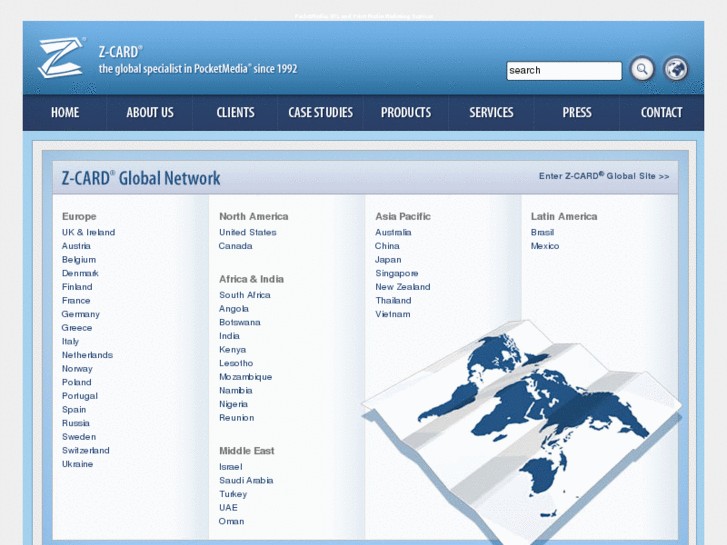Click the Poland link

click(77, 382)
